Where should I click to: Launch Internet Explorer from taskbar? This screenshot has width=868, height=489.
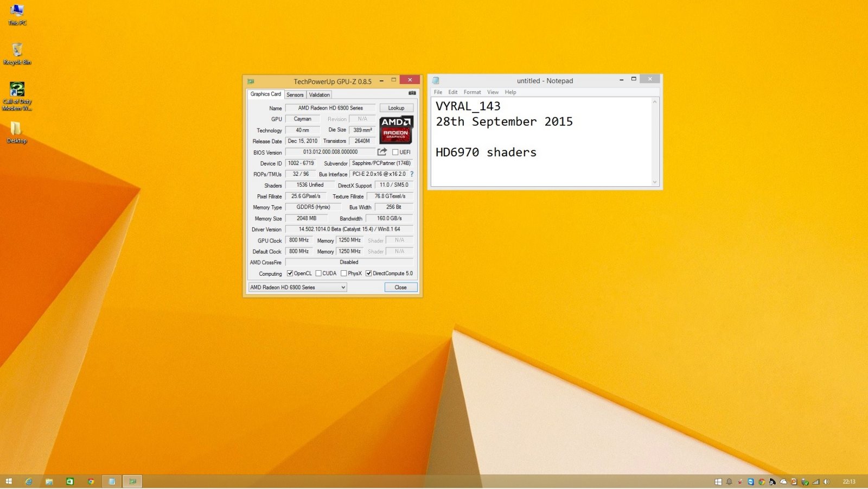pyautogui.click(x=29, y=481)
